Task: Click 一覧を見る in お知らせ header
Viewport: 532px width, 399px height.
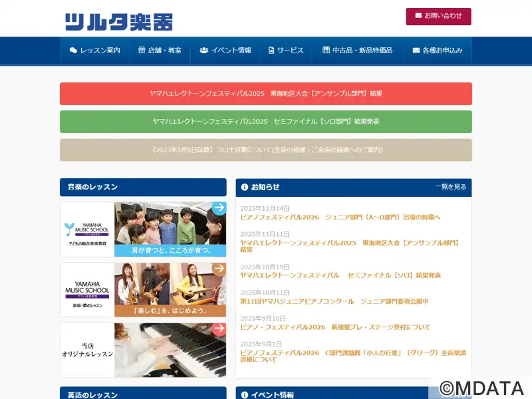Action: (451, 187)
